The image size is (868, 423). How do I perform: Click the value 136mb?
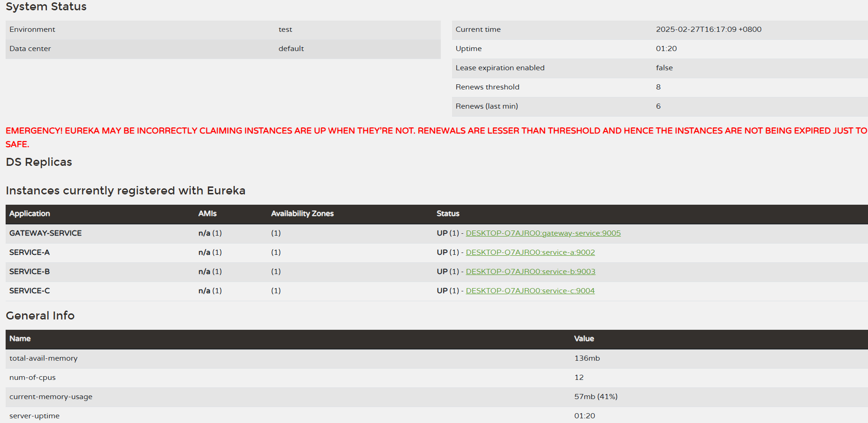587,358
